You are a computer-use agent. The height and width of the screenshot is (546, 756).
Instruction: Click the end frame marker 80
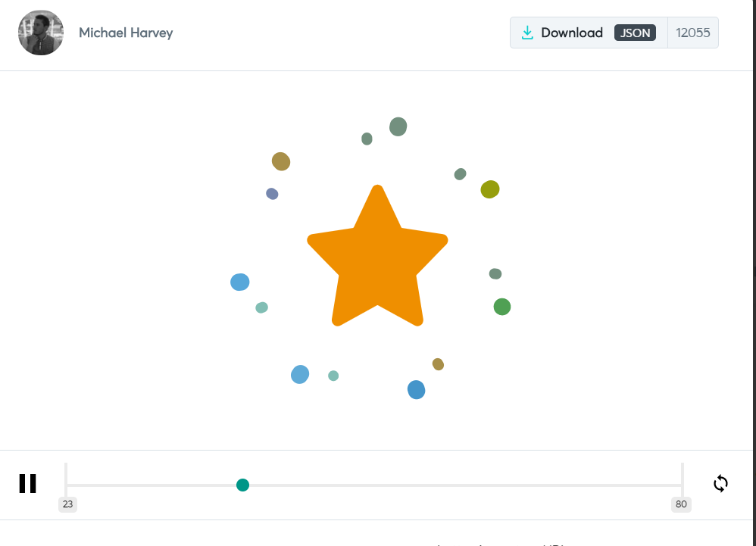681,504
